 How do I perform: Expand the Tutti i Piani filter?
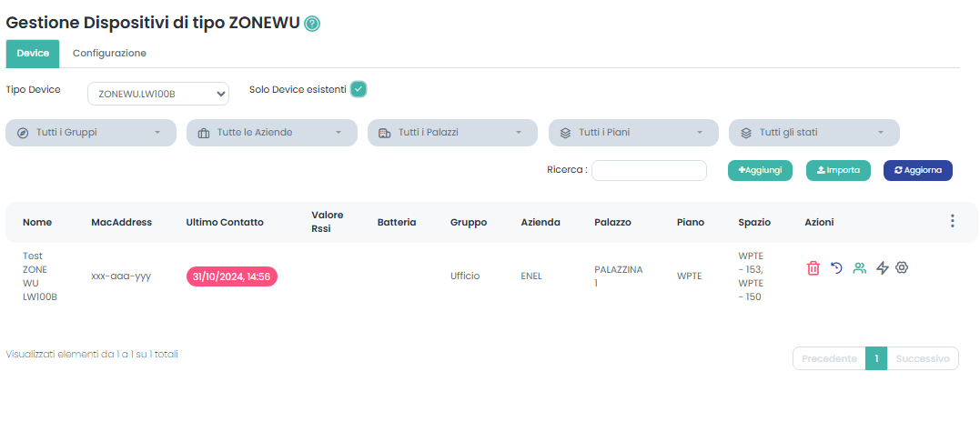(x=633, y=133)
